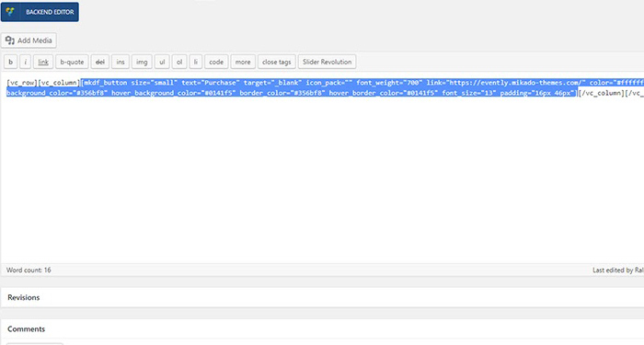Expand the Comments panel
Viewport: 644px width, 345px height.
pyautogui.click(x=322, y=329)
